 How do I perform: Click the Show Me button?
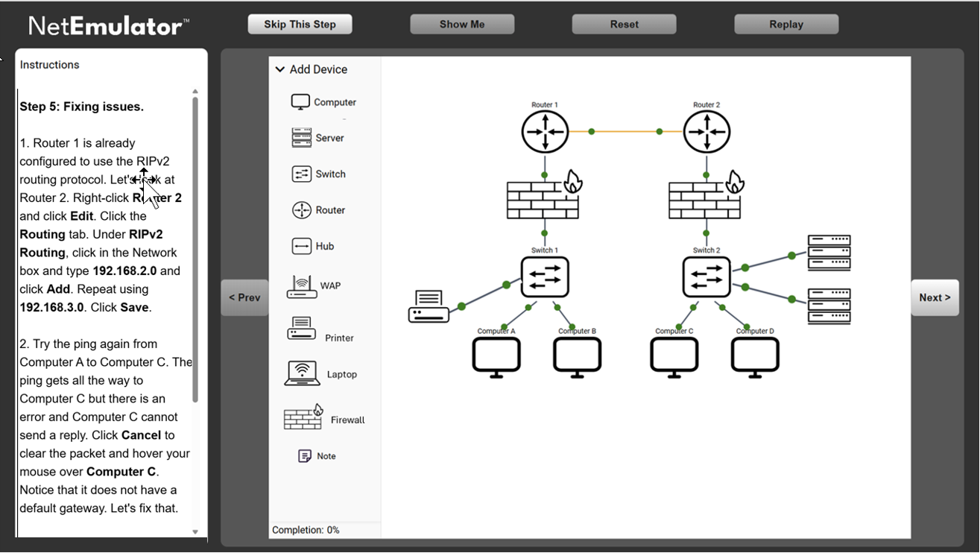click(x=462, y=24)
